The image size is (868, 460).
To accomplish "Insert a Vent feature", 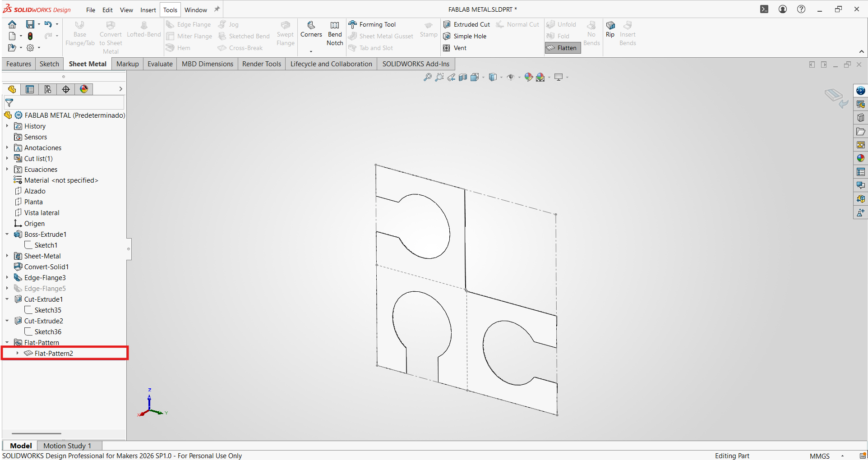I will coord(455,48).
